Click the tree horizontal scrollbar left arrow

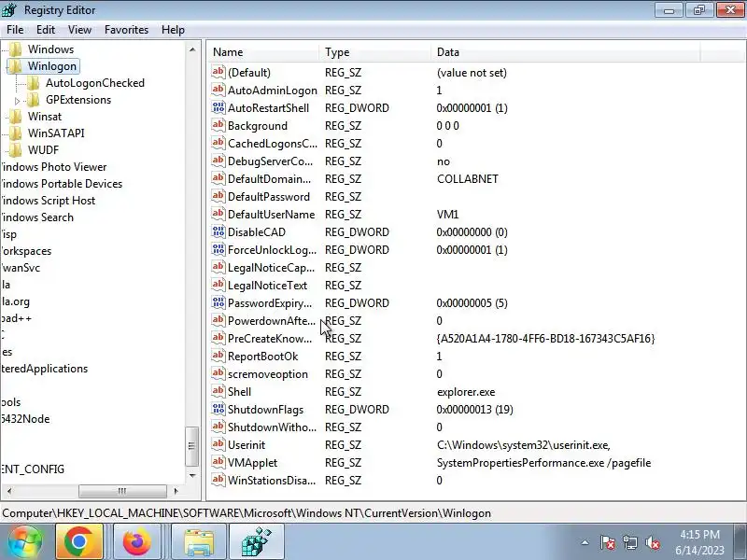(x=9, y=491)
